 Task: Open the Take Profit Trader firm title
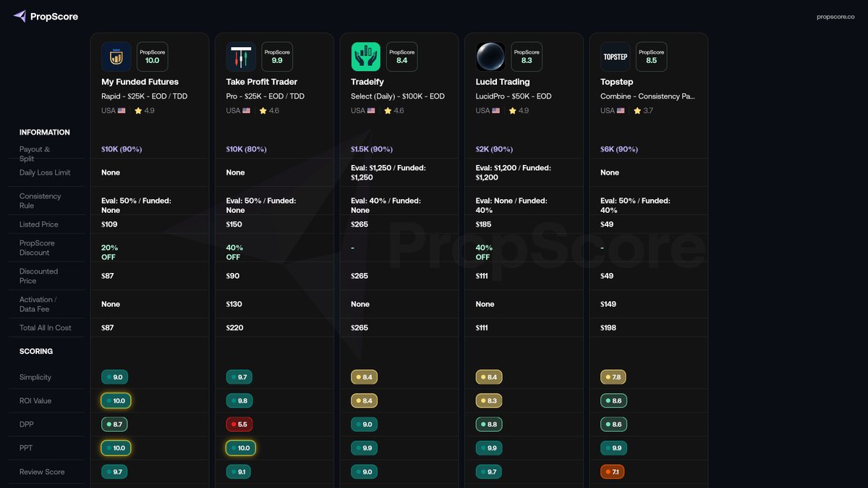[262, 82]
